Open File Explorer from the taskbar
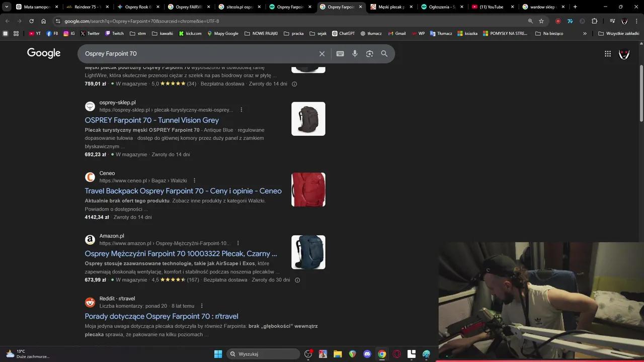Screen dimensions: 644x362 tap(338, 354)
